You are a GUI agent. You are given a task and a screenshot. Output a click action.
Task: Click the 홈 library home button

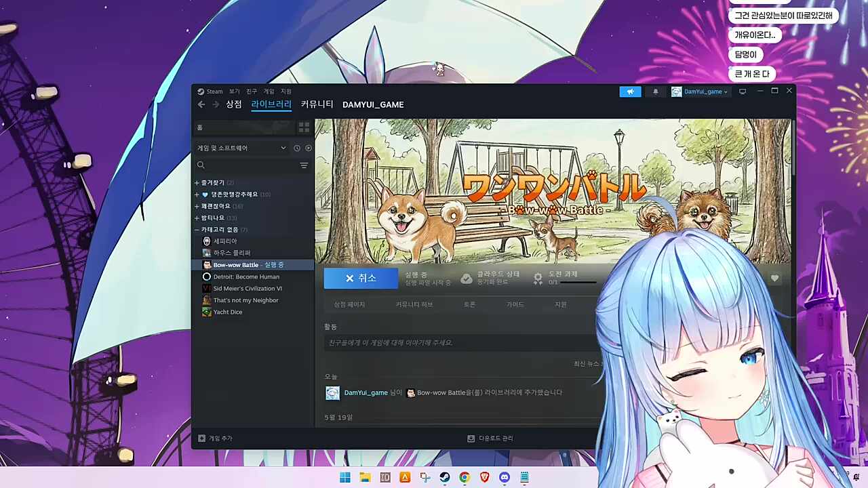click(244, 127)
